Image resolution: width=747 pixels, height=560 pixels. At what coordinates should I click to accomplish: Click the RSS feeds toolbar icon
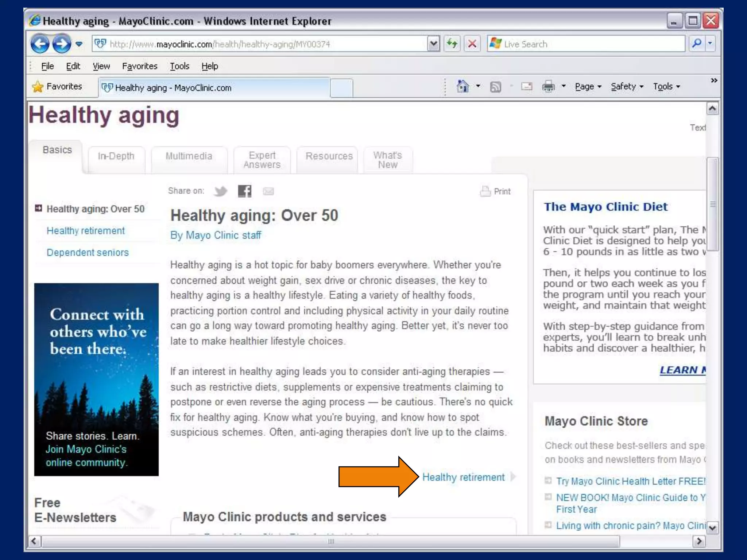495,87
